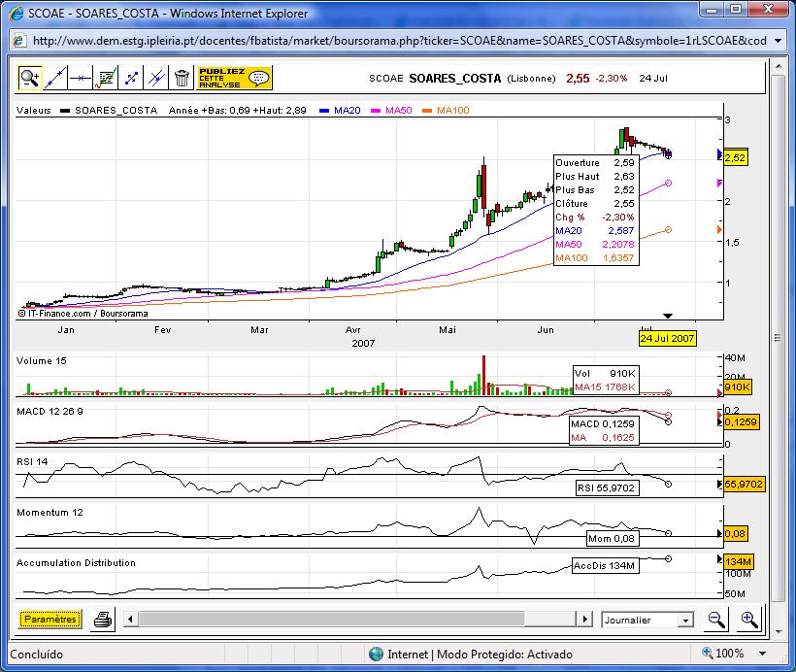Click the horizontal chart scrollbar thumb
The width and height of the screenshot is (796, 672).
331,620
